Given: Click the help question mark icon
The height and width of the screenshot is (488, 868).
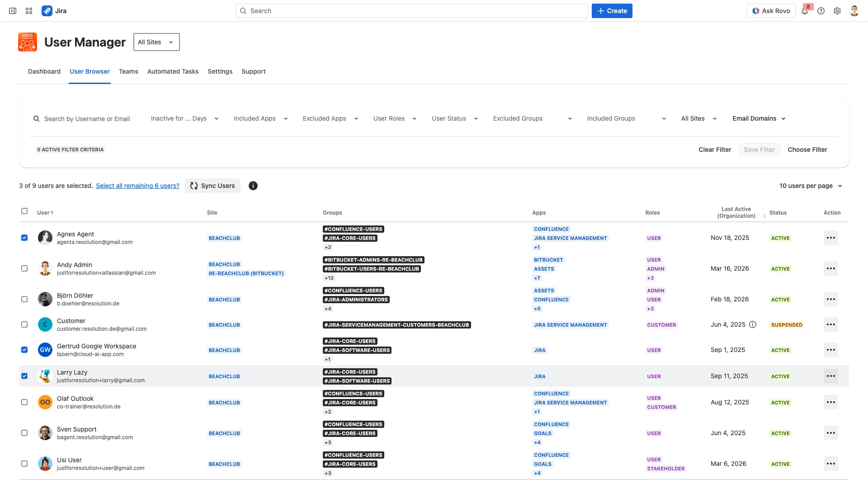Looking at the screenshot, I should coord(821,10).
